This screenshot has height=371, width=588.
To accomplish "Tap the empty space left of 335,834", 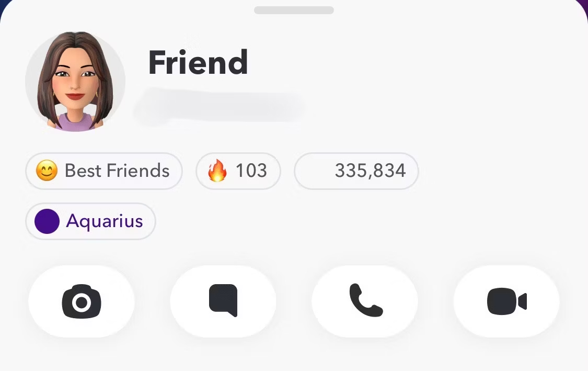I will (x=315, y=171).
